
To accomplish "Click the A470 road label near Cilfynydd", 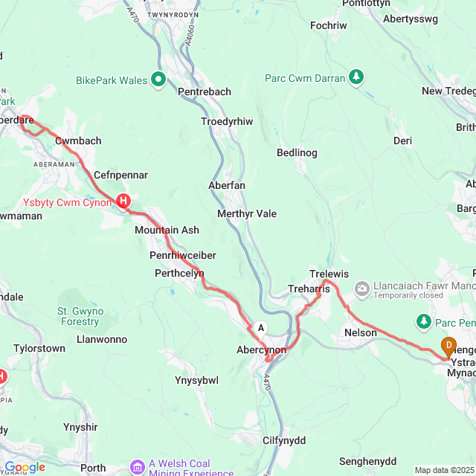I will pyautogui.click(x=266, y=382).
